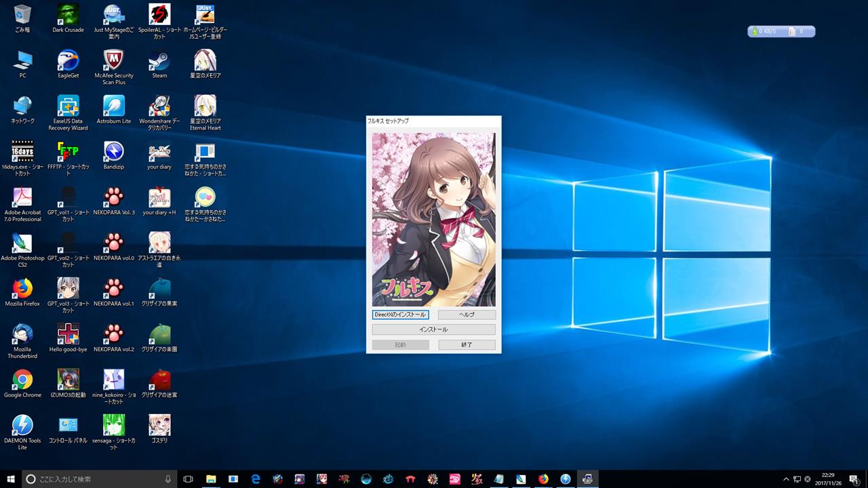Click the フルキス cover artwork in setup

coord(434,220)
